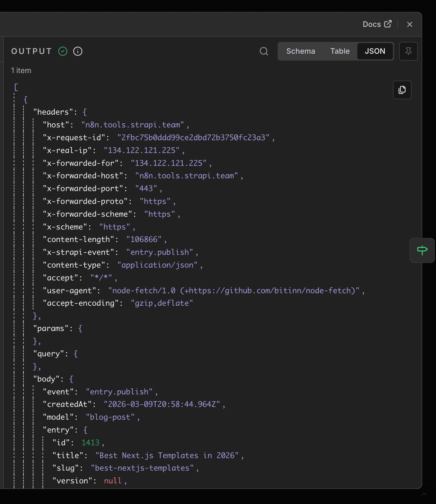436x504 pixels.
Task: Select the createdAt timestamp value
Action: point(162,404)
